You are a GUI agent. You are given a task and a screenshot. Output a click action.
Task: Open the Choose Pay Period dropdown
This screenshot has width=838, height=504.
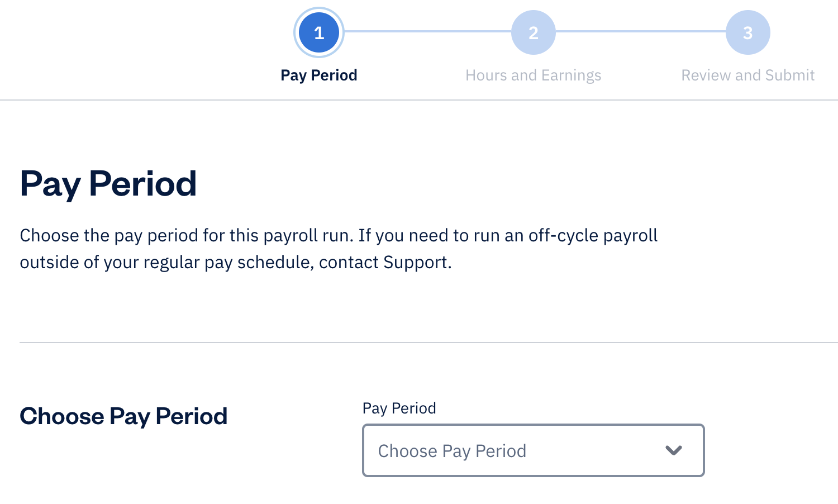point(533,450)
